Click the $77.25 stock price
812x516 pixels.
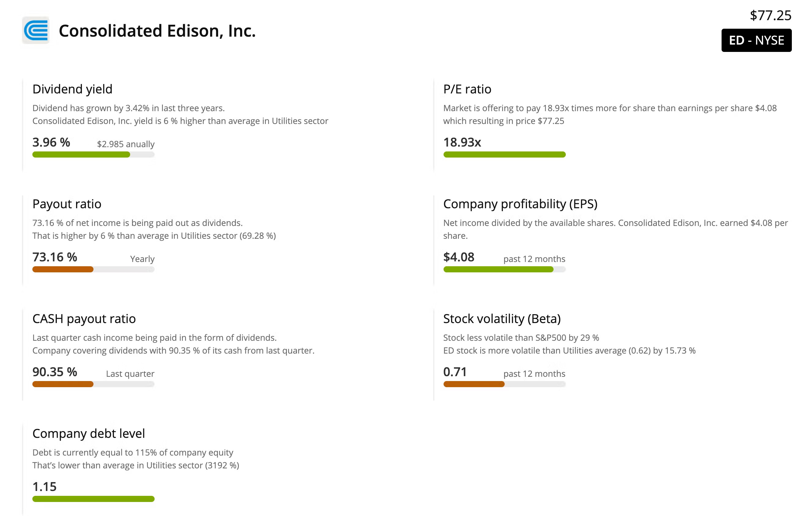tap(770, 16)
